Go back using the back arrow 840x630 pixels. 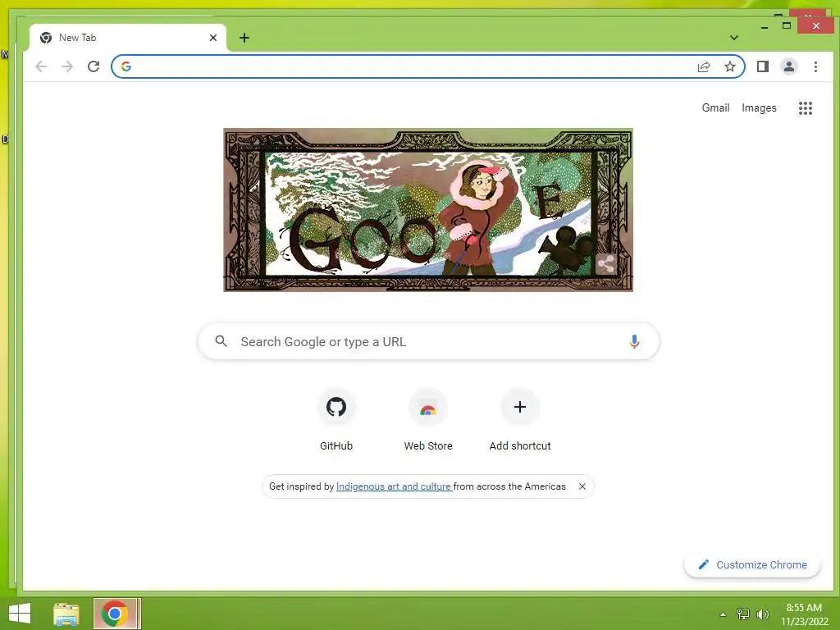click(x=41, y=66)
